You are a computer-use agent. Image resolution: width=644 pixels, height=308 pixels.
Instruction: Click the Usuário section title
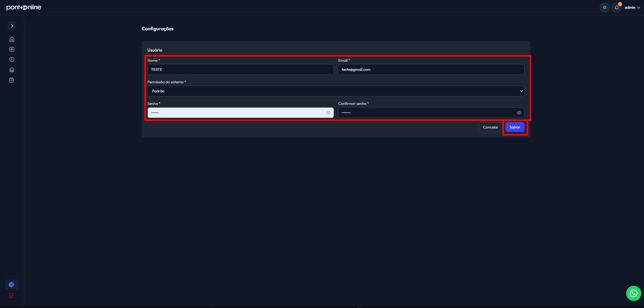coord(155,50)
